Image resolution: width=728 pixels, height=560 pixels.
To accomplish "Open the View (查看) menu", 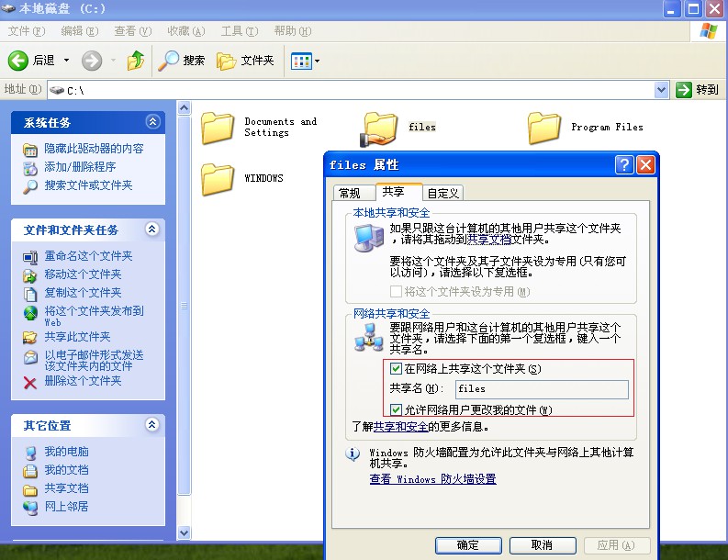I will pyautogui.click(x=133, y=31).
